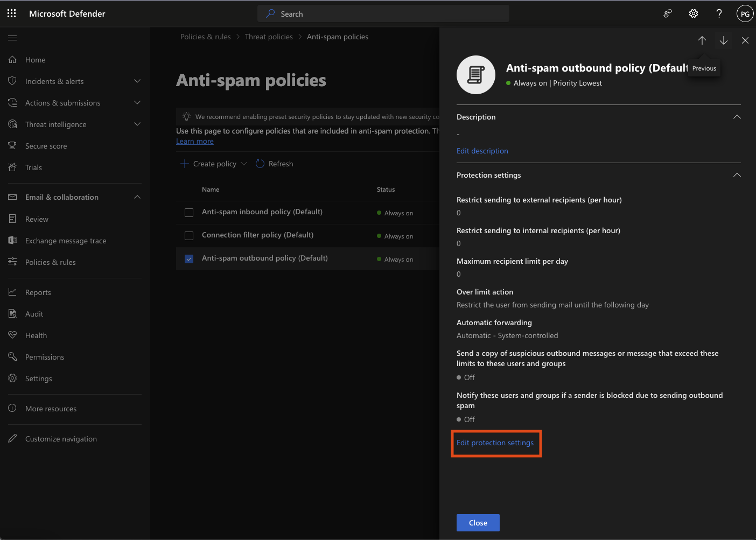Screen dimensions: 756x540
Task: Click the Threat intelligence icon
Action: pyautogui.click(x=12, y=124)
